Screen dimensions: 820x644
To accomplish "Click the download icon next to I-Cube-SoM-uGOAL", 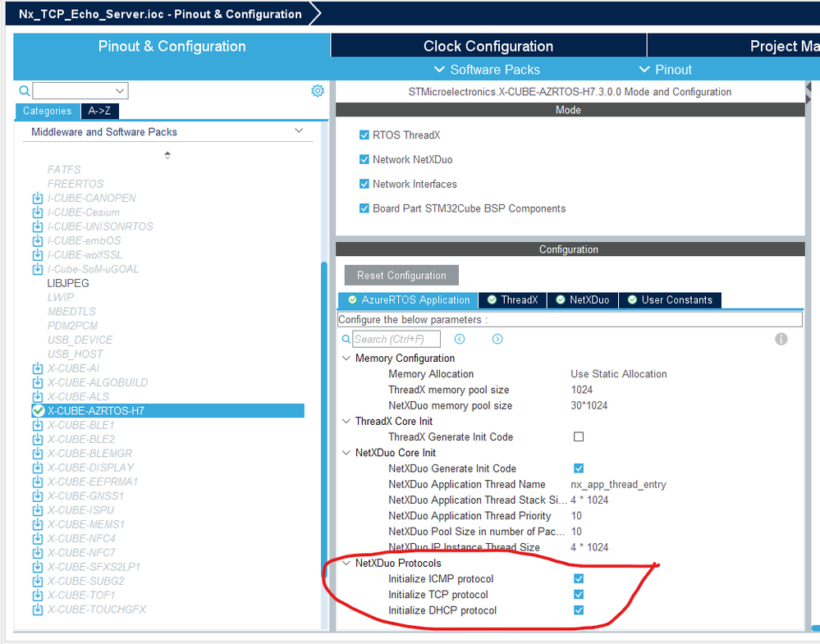I will click(38, 269).
